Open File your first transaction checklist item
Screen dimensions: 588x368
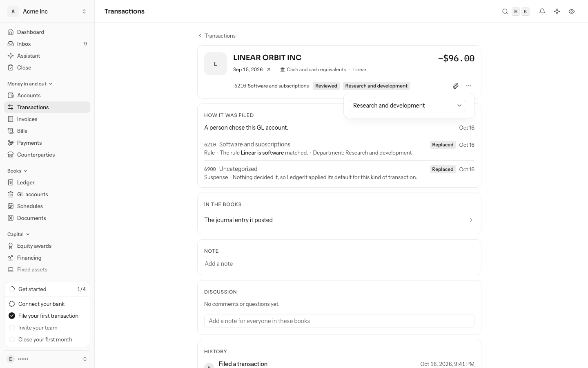[x=47, y=316]
